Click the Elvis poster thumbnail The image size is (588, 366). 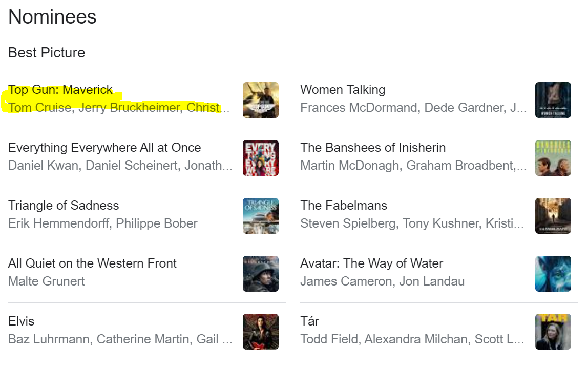pos(260,332)
